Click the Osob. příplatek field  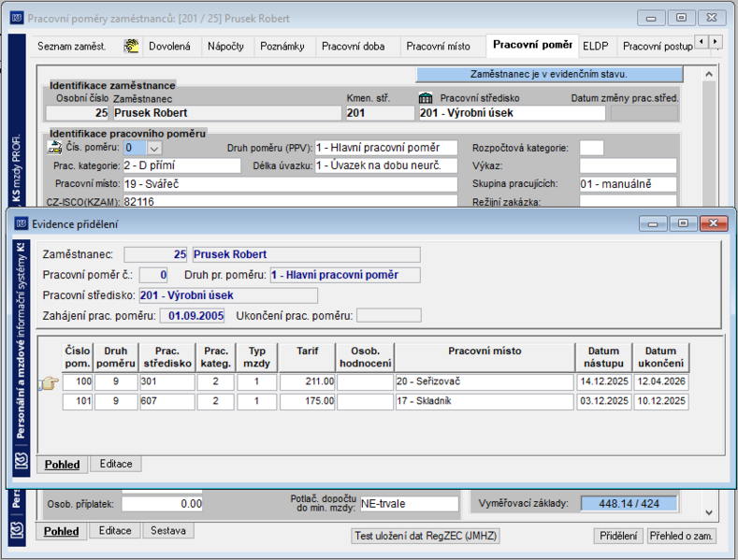[x=162, y=504]
